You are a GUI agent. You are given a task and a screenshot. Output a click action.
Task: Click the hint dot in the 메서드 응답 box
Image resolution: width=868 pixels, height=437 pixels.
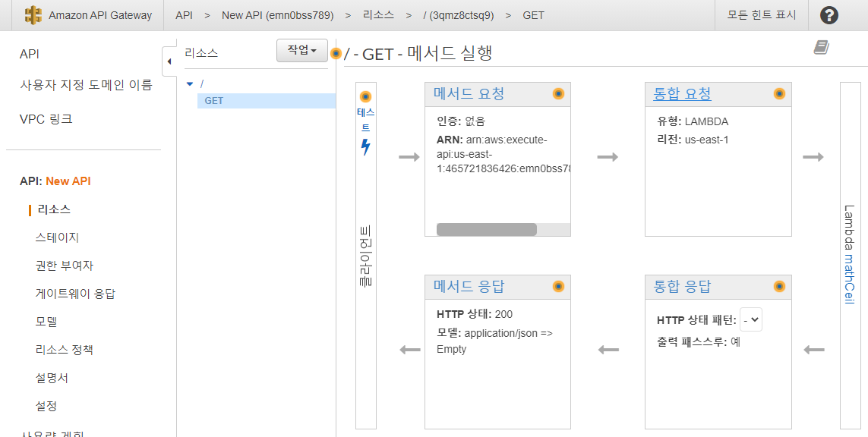pos(559,287)
